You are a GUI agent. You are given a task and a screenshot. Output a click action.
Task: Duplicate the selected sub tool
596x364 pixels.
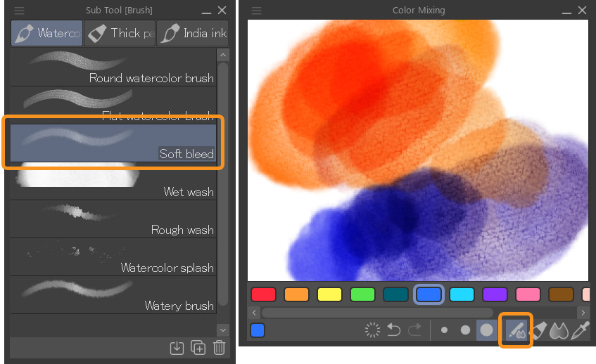(198, 348)
